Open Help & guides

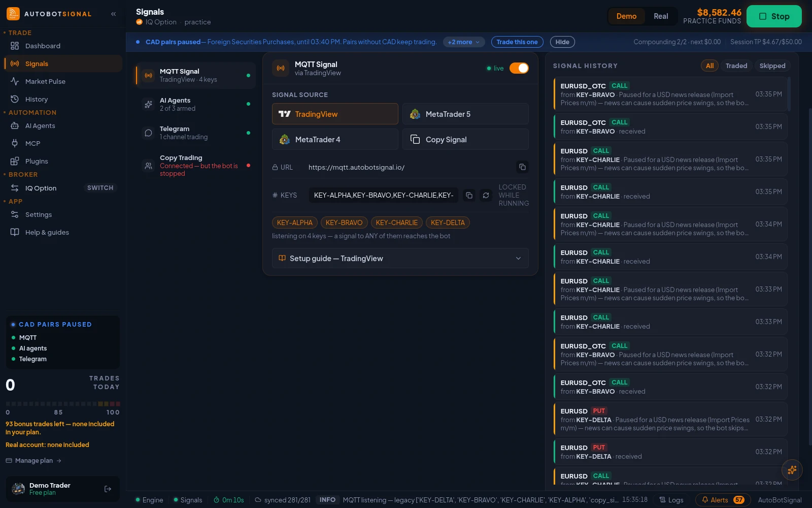tap(63, 232)
